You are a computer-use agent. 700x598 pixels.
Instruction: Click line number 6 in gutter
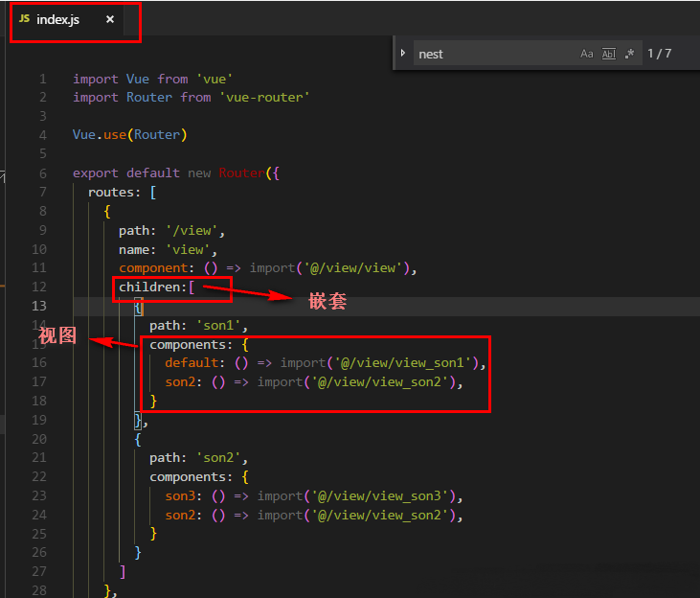click(x=43, y=173)
